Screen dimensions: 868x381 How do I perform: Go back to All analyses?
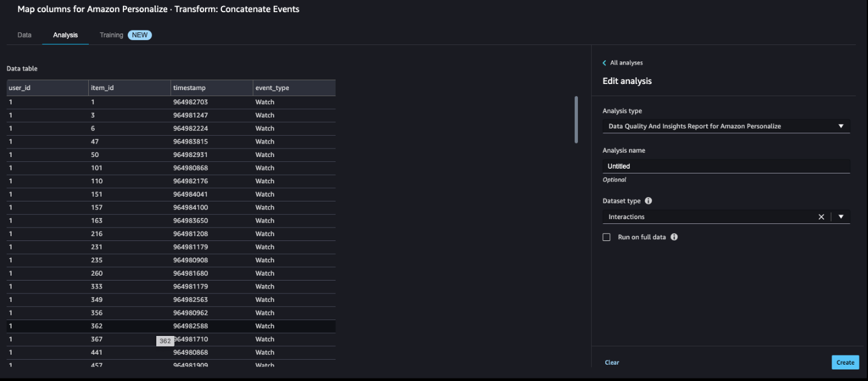(x=626, y=63)
